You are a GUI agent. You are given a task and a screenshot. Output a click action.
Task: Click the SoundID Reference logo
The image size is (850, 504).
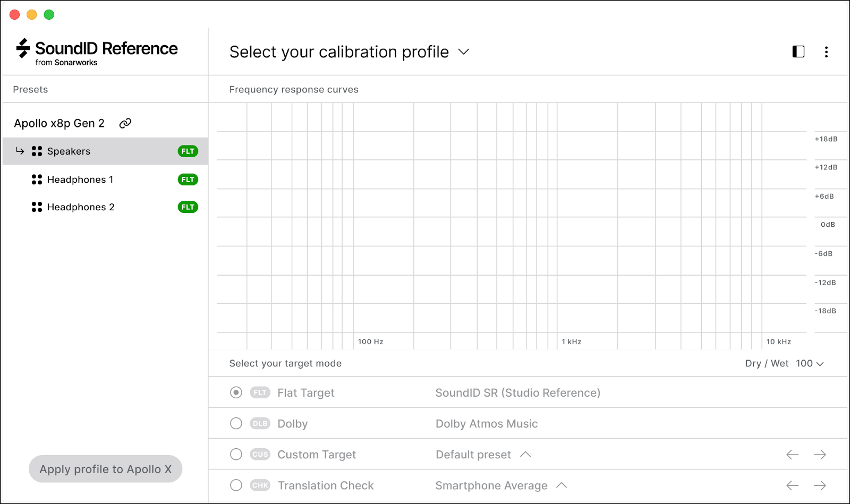pos(97,52)
